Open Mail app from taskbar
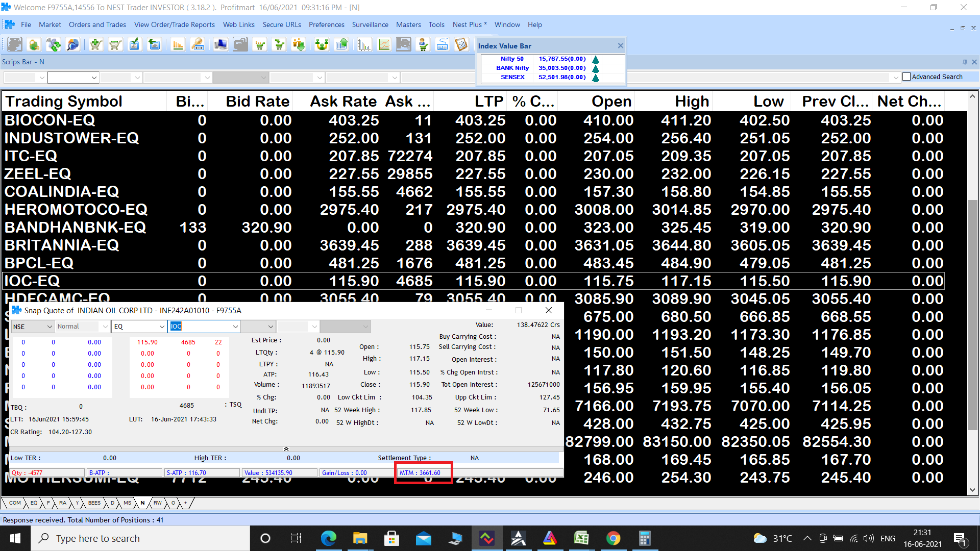The image size is (980, 551). pos(423,538)
